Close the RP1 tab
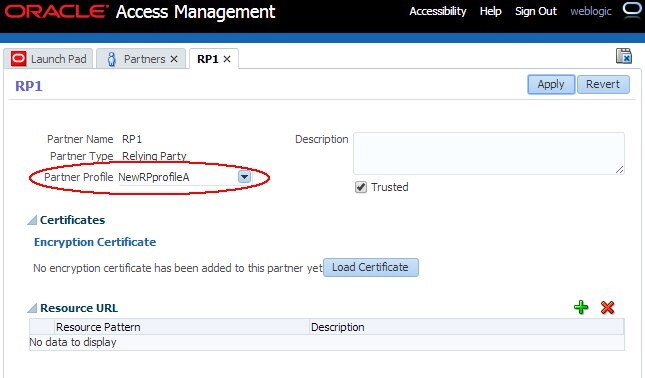 point(227,59)
